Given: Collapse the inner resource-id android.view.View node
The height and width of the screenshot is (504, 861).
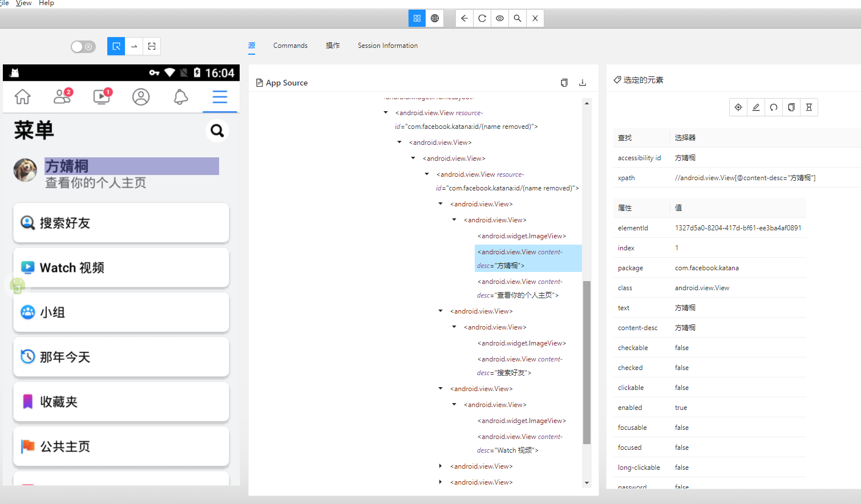Looking at the screenshot, I should [427, 174].
